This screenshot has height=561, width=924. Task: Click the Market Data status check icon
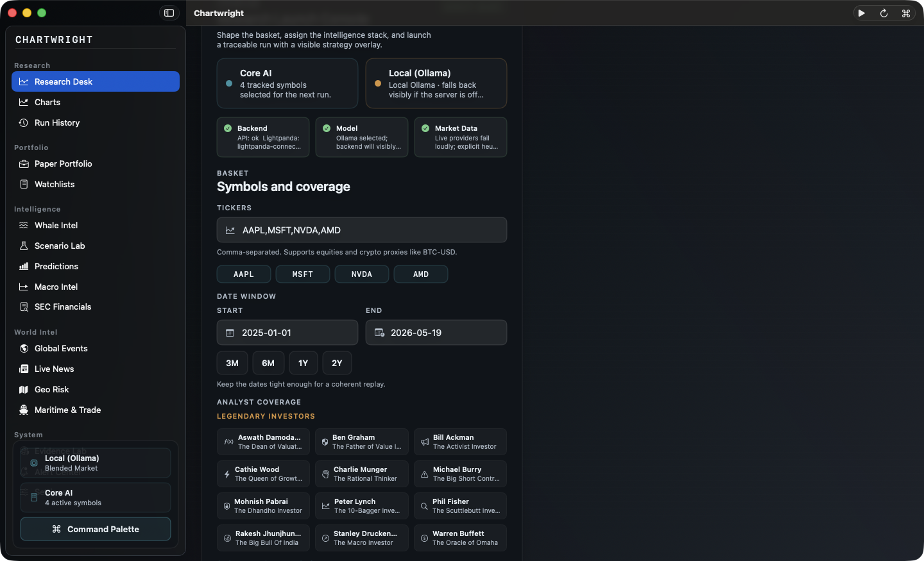pyautogui.click(x=425, y=128)
